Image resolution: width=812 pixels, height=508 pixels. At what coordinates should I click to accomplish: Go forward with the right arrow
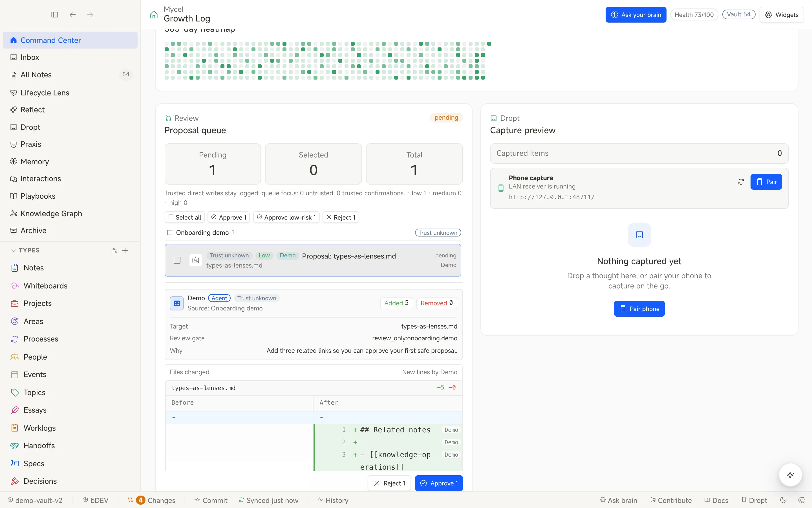click(x=90, y=14)
